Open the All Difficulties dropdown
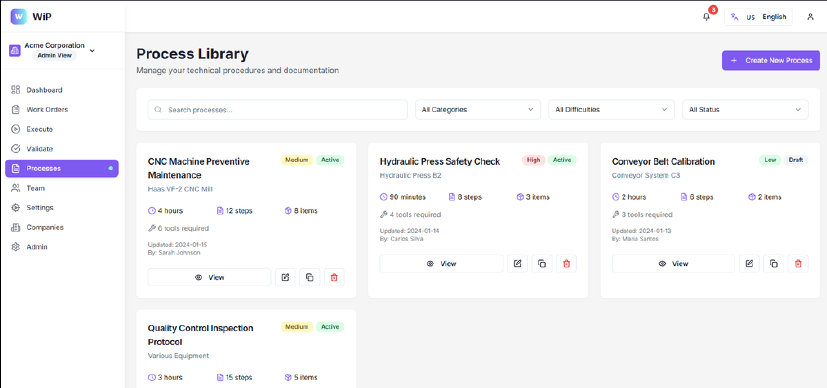Screen dimensions: 827x388 point(611,110)
